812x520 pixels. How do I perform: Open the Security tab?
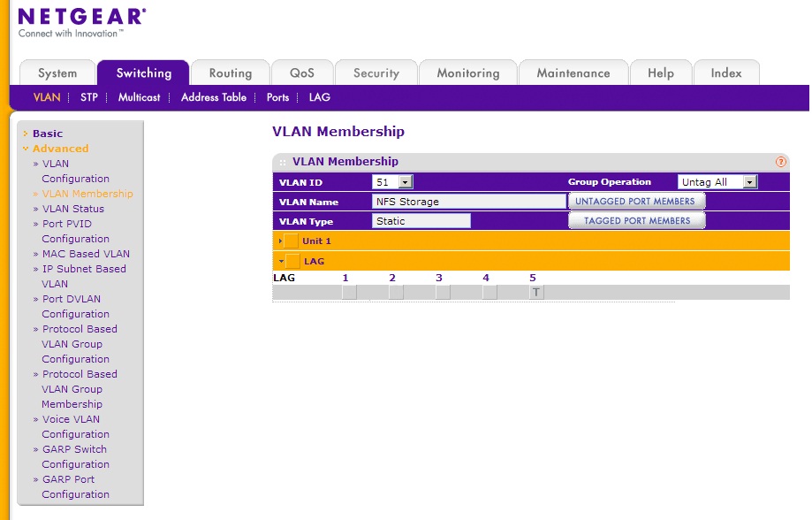click(376, 73)
